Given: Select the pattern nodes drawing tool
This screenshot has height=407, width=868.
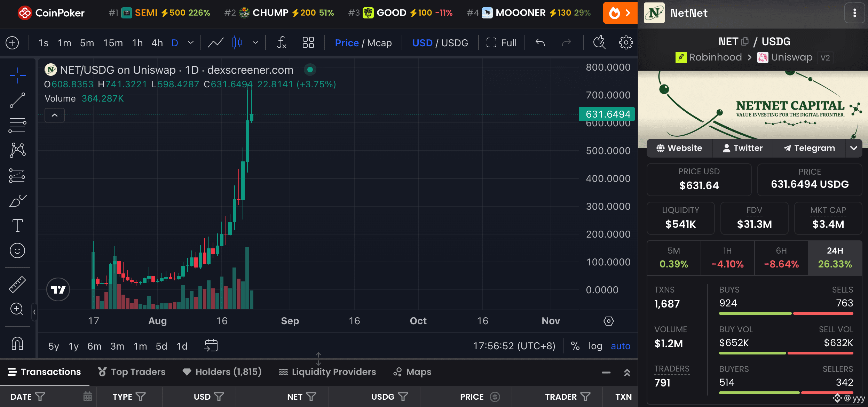Looking at the screenshot, I should [x=17, y=150].
